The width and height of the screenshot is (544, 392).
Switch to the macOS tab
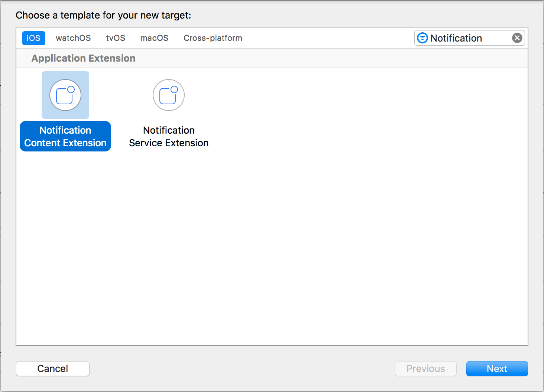point(154,38)
